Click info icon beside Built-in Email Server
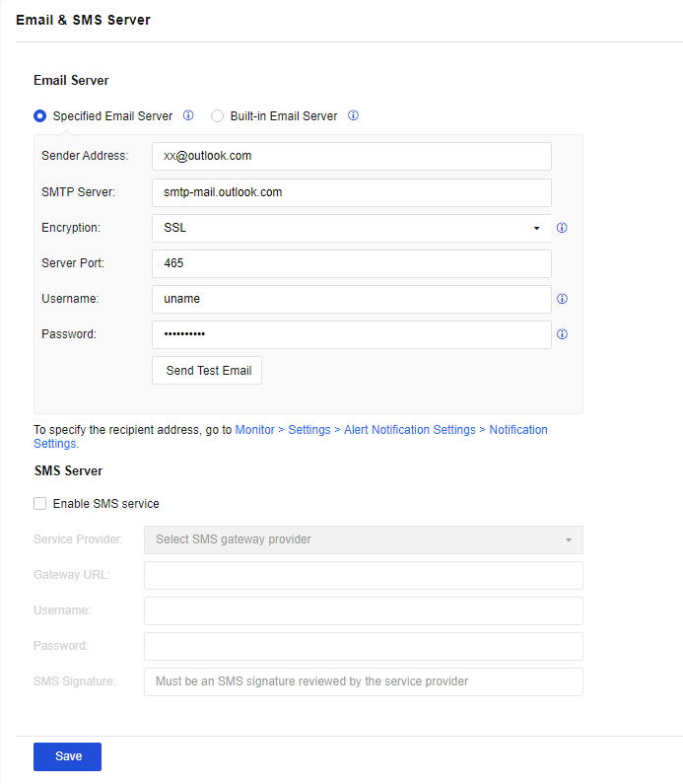This screenshot has width=683, height=784. click(353, 115)
